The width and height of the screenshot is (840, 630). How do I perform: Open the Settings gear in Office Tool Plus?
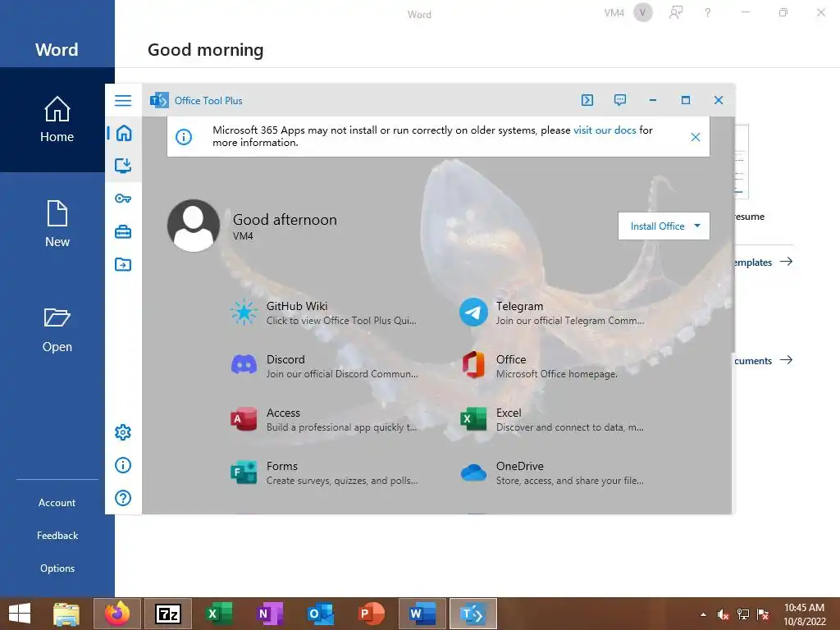123,432
